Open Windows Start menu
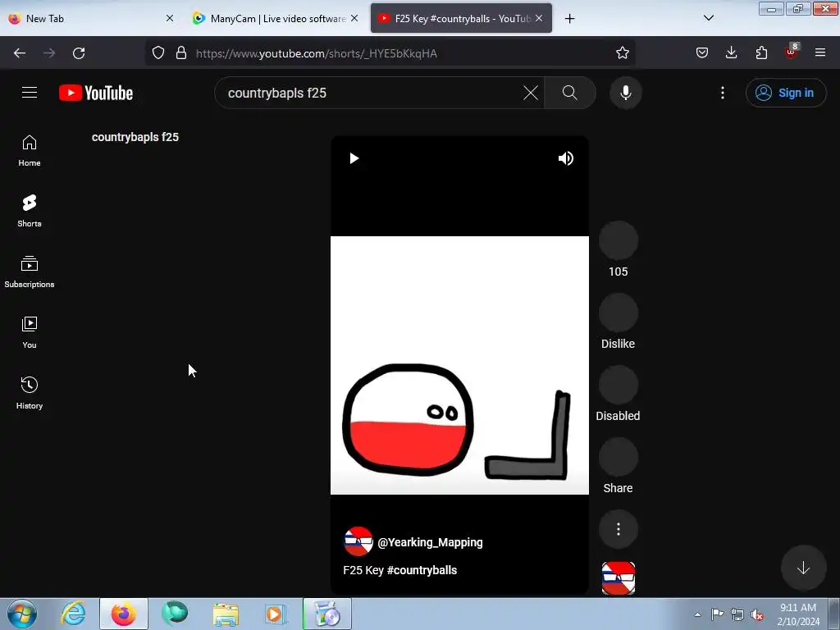Screen dimensions: 840x630 (x=22, y=614)
